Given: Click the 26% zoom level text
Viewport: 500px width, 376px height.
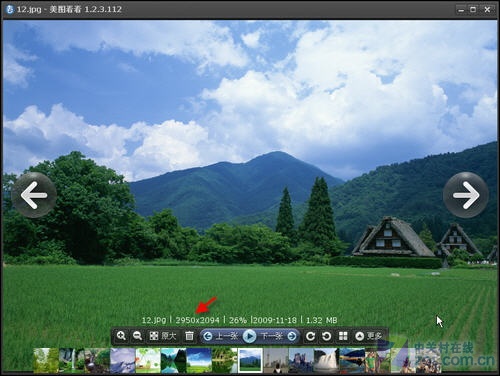Looking at the screenshot, I should (x=238, y=320).
